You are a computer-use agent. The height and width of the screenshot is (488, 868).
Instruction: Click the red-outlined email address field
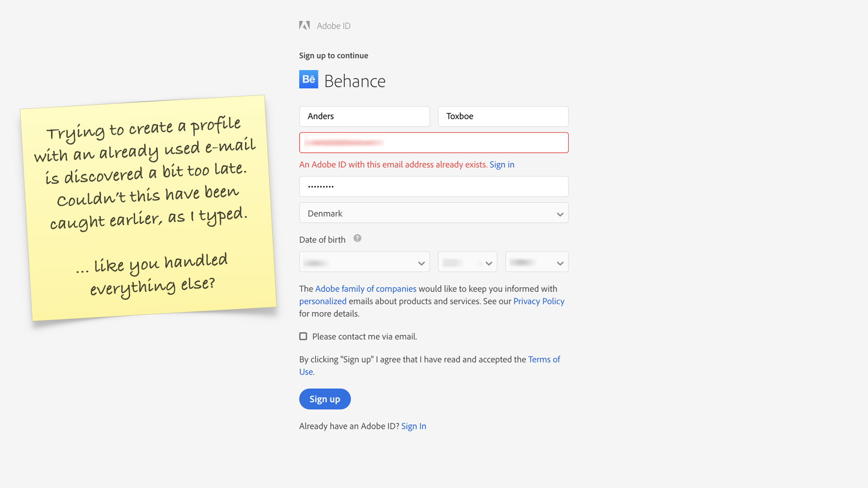(x=434, y=143)
